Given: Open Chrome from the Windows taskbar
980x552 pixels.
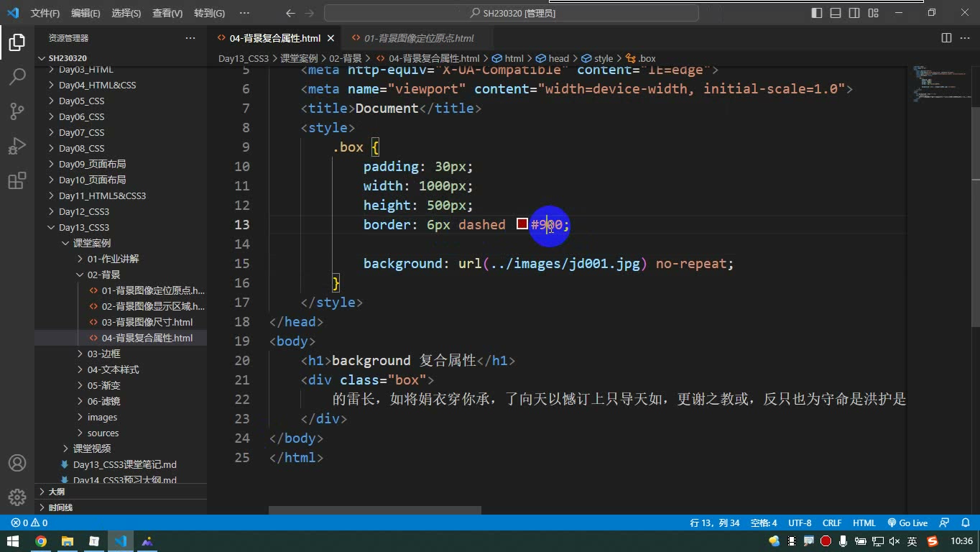Looking at the screenshot, I should (x=41, y=541).
